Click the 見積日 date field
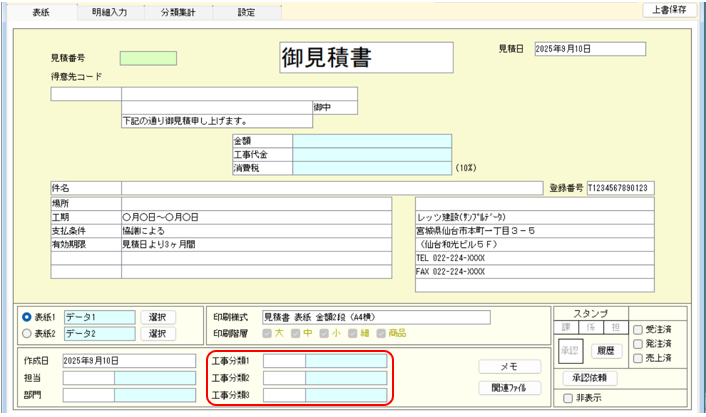 coord(589,49)
